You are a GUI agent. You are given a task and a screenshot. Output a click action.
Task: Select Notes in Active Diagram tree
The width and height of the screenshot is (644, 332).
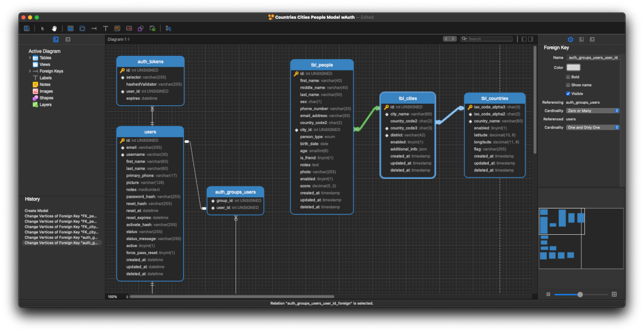pyautogui.click(x=45, y=84)
